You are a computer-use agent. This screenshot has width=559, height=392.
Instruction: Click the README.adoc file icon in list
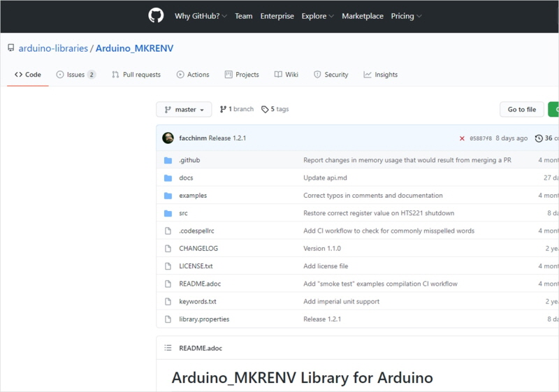[x=168, y=284]
